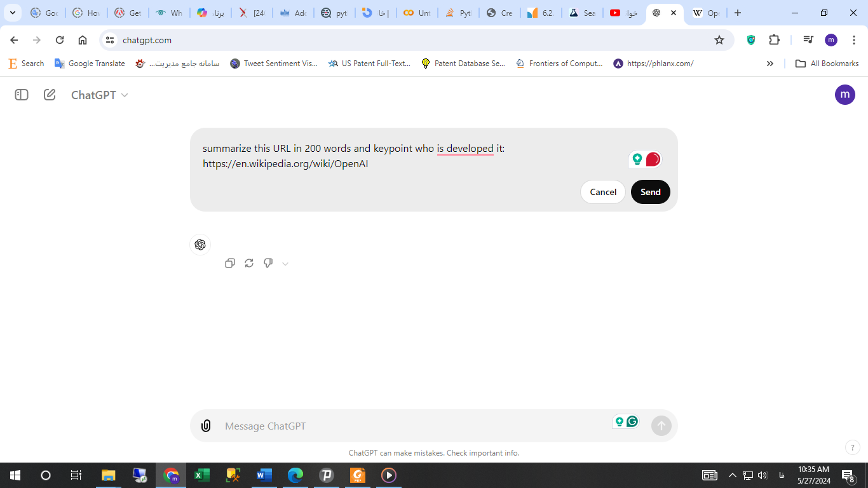Click the green Grammarly G icon in message box

point(632,421)
